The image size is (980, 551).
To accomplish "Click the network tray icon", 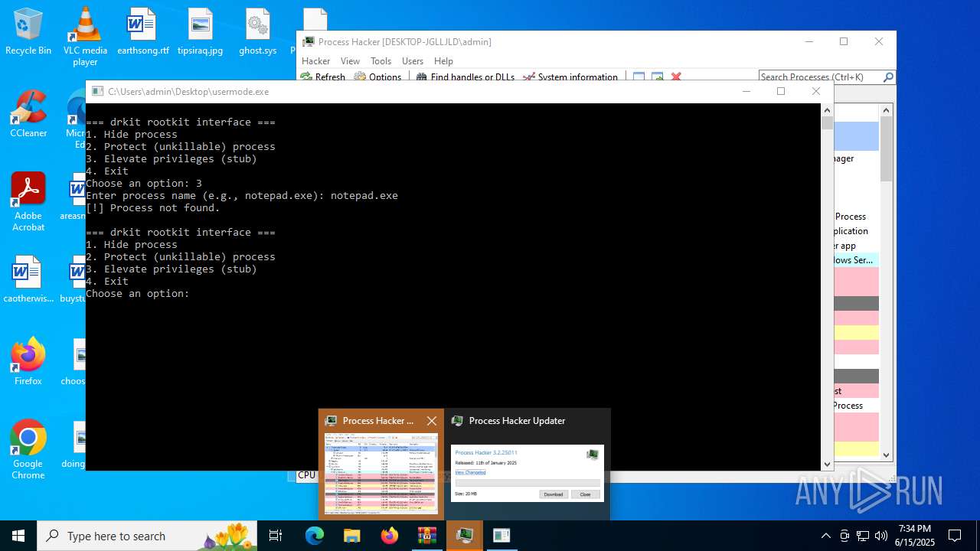I will point(863,536).
